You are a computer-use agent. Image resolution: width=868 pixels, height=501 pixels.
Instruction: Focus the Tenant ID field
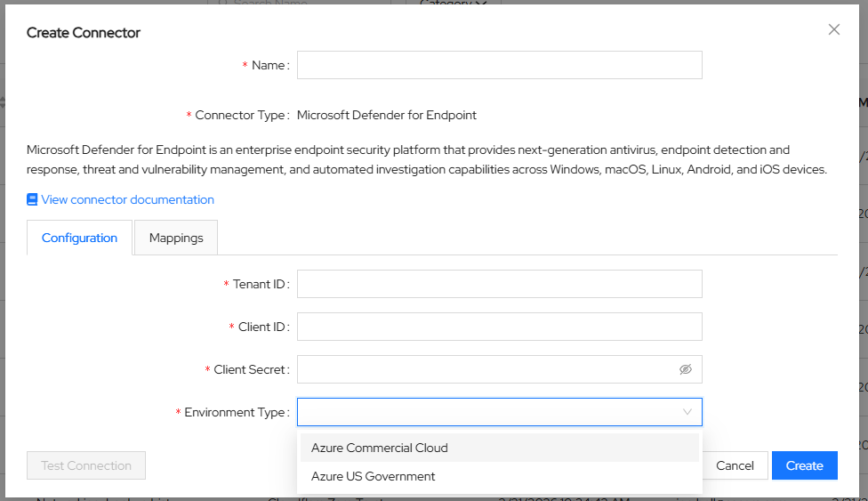point(499,284)
